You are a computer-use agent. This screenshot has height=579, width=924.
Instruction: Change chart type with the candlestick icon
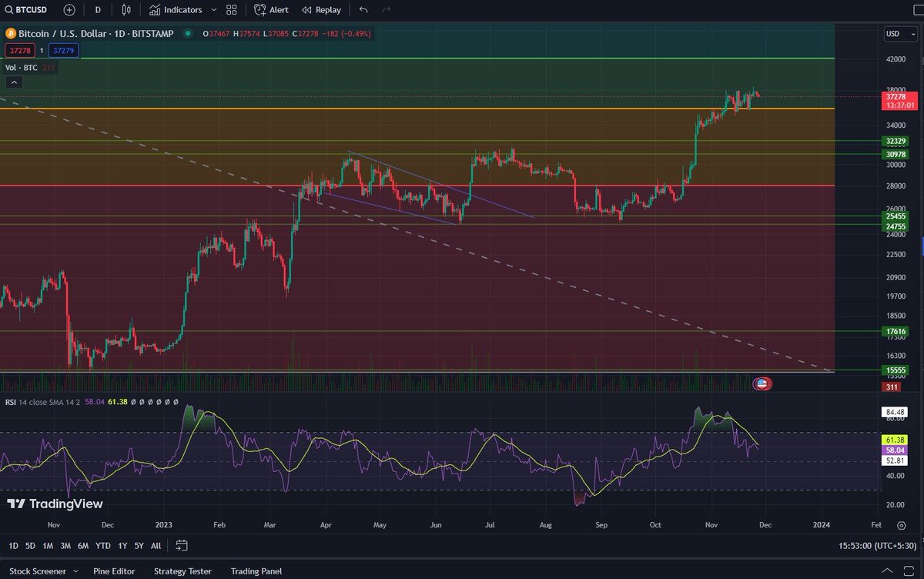pyautogui.click(x=126, y=10)
